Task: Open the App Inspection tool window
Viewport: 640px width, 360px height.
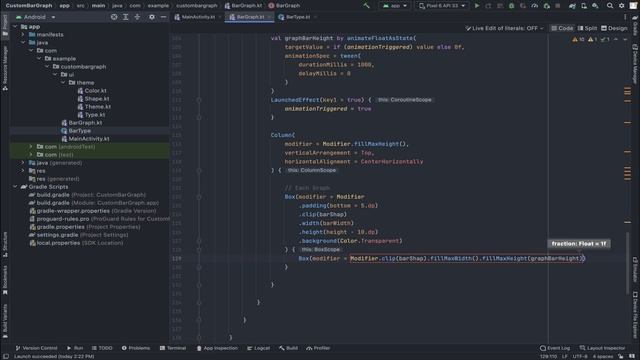Action: (x=217, y=348)
